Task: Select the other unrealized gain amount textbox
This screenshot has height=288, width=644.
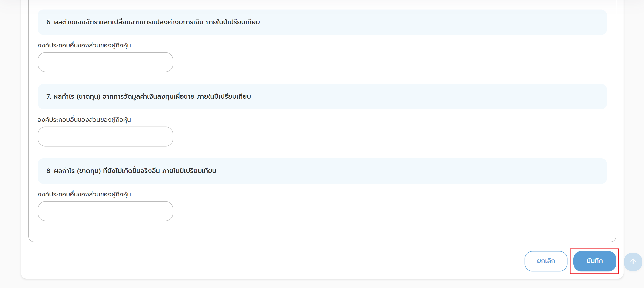Action: (x=105, y=211)
